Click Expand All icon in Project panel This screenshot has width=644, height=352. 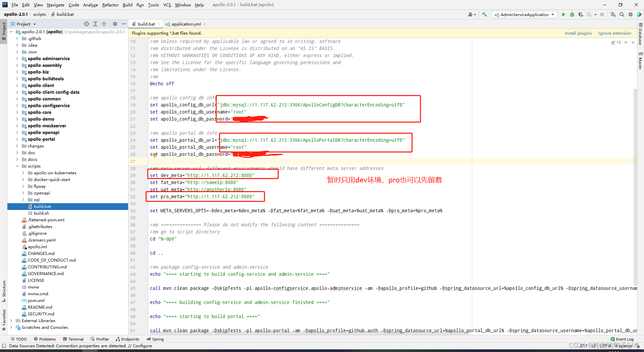point(95,24)
